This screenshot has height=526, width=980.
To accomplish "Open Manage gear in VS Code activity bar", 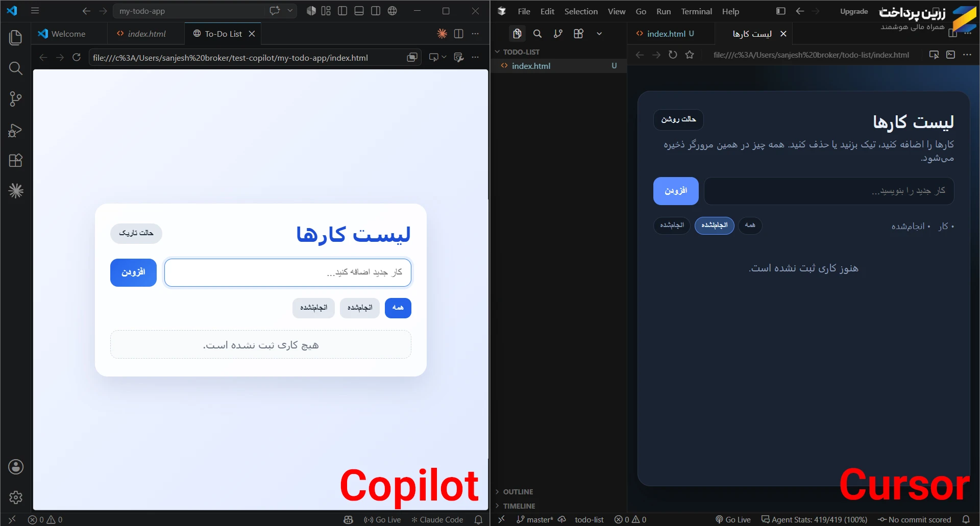I will point(16,497).
